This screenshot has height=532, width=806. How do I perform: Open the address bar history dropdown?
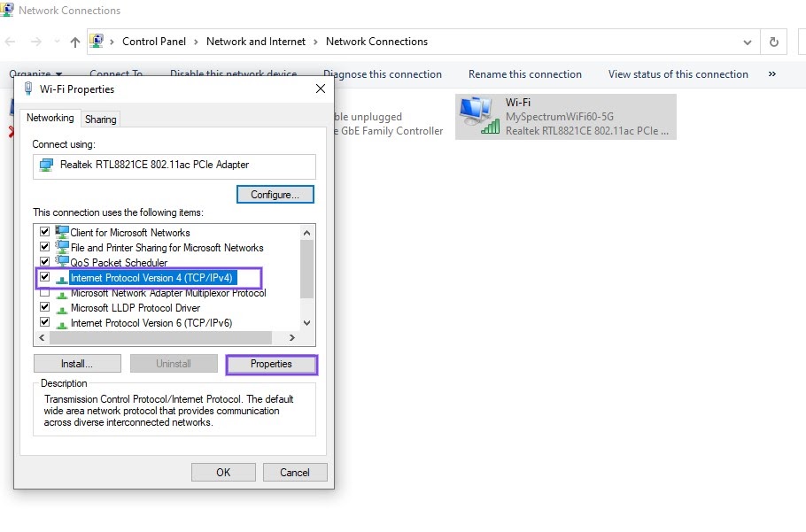click(747, 42)
